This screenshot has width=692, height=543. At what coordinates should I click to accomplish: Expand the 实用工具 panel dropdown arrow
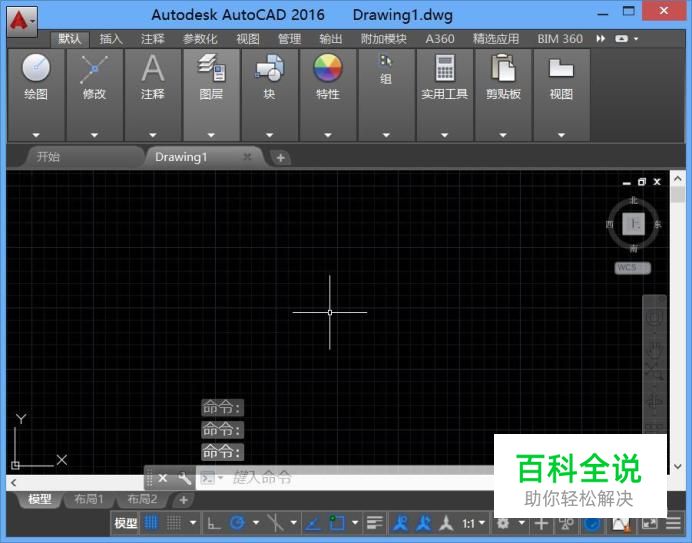pos(444,135)
